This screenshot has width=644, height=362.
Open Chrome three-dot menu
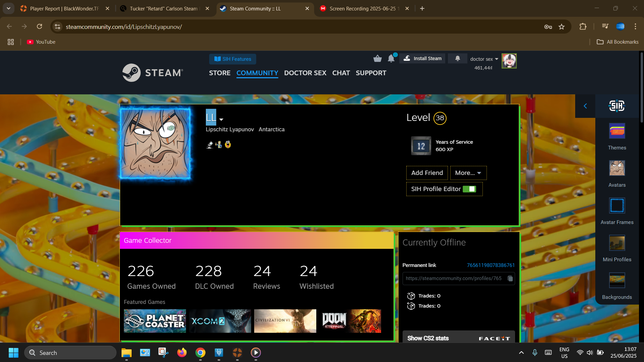point(635,27)
